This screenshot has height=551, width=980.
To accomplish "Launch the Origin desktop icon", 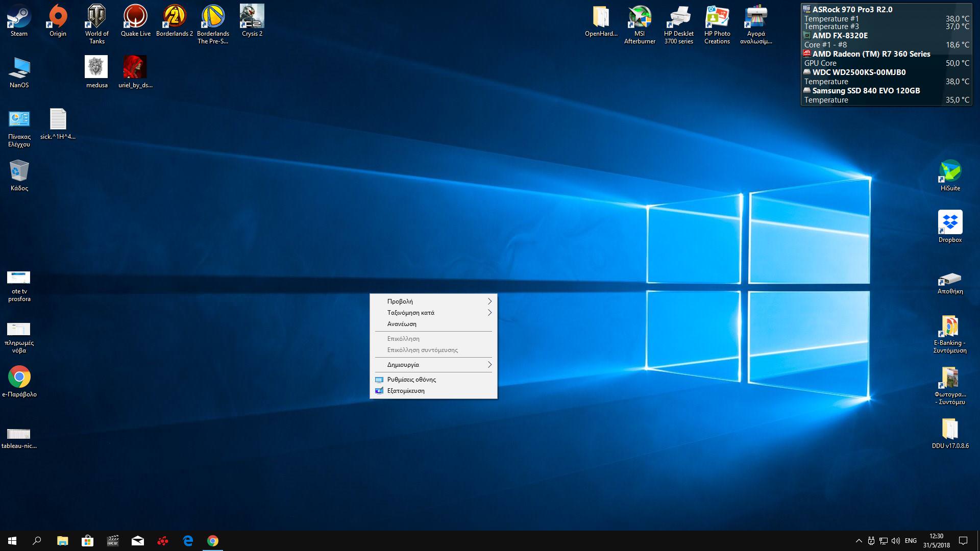I will (x=58, y=20).
